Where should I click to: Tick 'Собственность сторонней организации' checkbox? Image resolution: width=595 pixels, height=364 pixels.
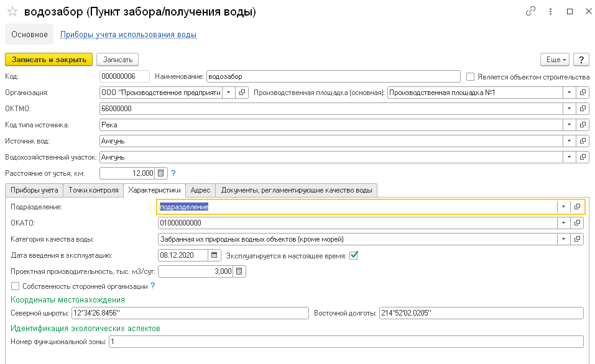click(x=15, y=286)
